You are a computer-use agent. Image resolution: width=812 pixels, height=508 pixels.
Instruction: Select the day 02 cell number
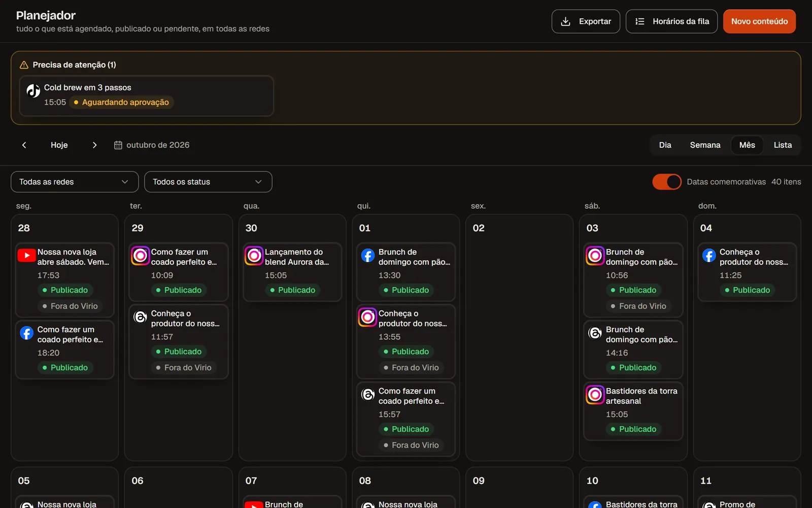point(479,228)
